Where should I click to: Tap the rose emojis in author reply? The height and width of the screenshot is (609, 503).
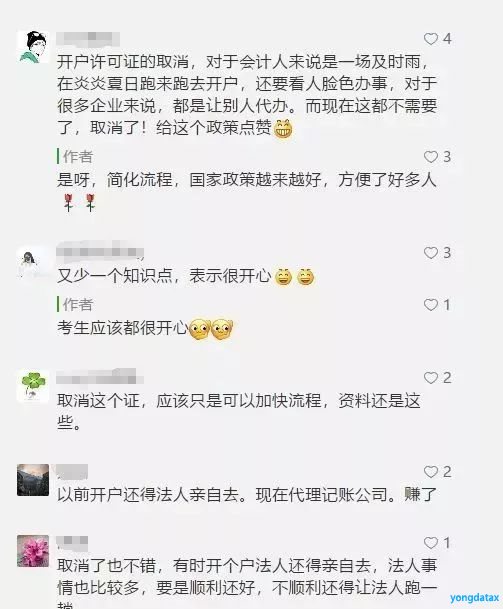[x=80, y=202]
